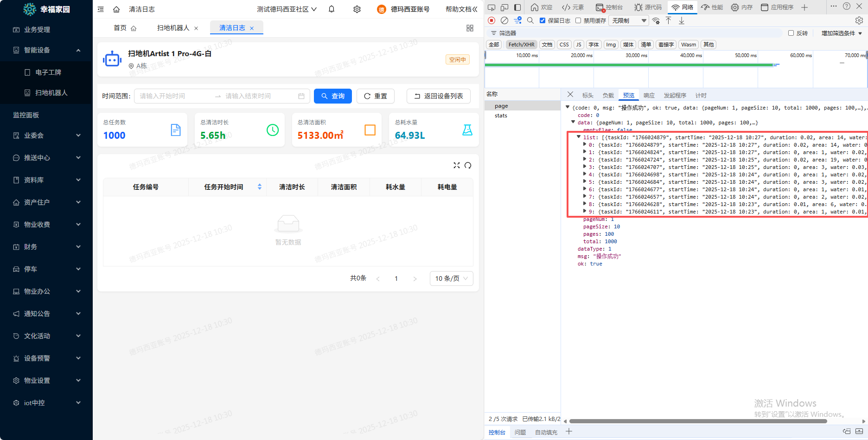This screenshot has width=868, height=440.
Task: Click the notification bell icon
Action: click(332, 9)
